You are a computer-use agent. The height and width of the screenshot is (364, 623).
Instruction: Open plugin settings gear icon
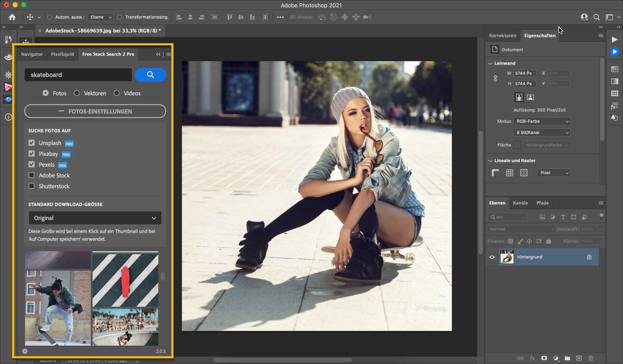pos(25,351)
